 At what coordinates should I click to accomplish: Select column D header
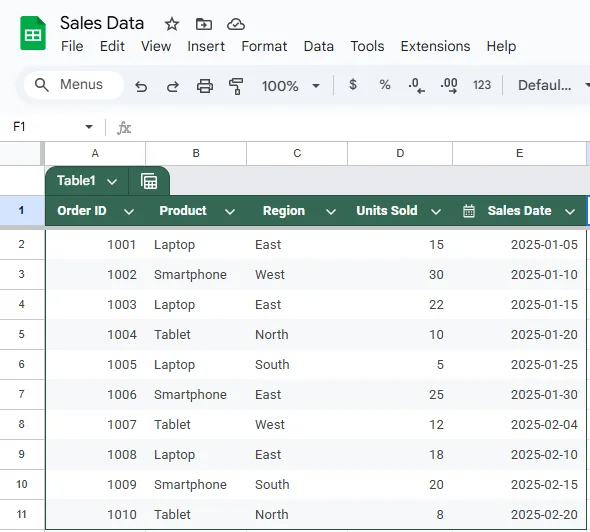pos(400,154)
